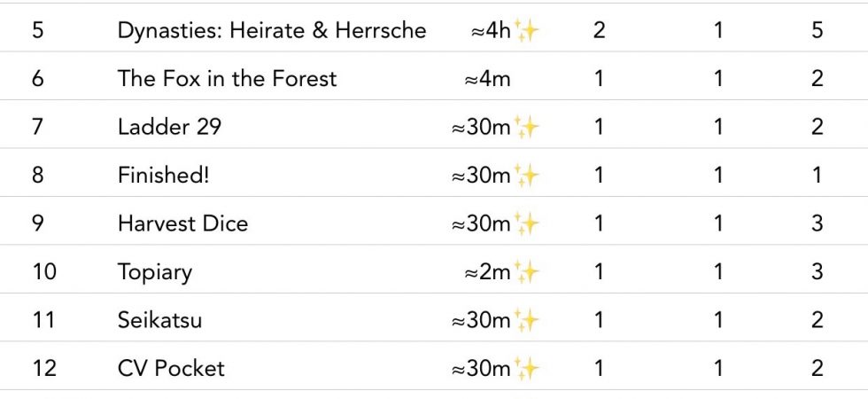The image size is (868, 399).
Task: Open the Seikatsu game entry
Action: click(159, 319)
